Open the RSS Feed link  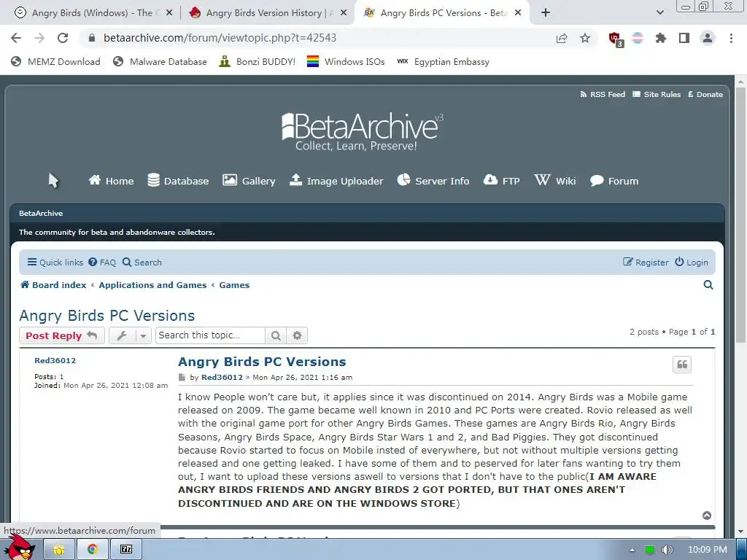pos(602,94)
